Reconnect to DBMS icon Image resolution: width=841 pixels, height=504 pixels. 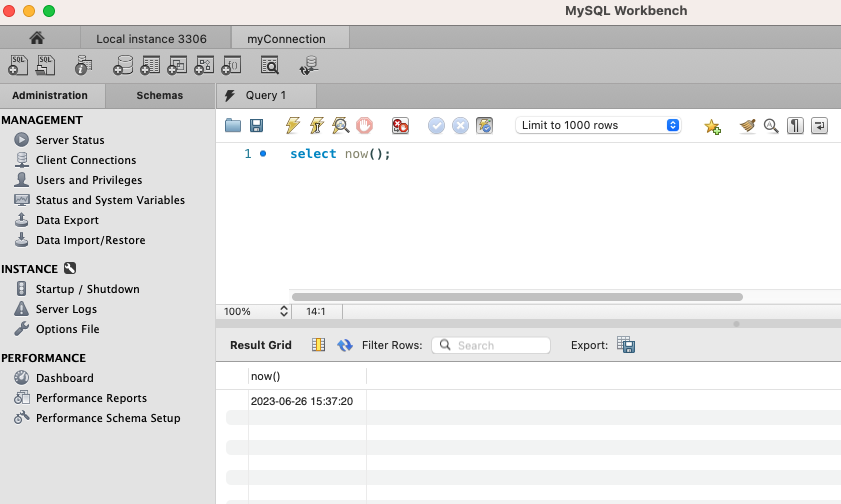pyautogui.click(x=309, y=65)
